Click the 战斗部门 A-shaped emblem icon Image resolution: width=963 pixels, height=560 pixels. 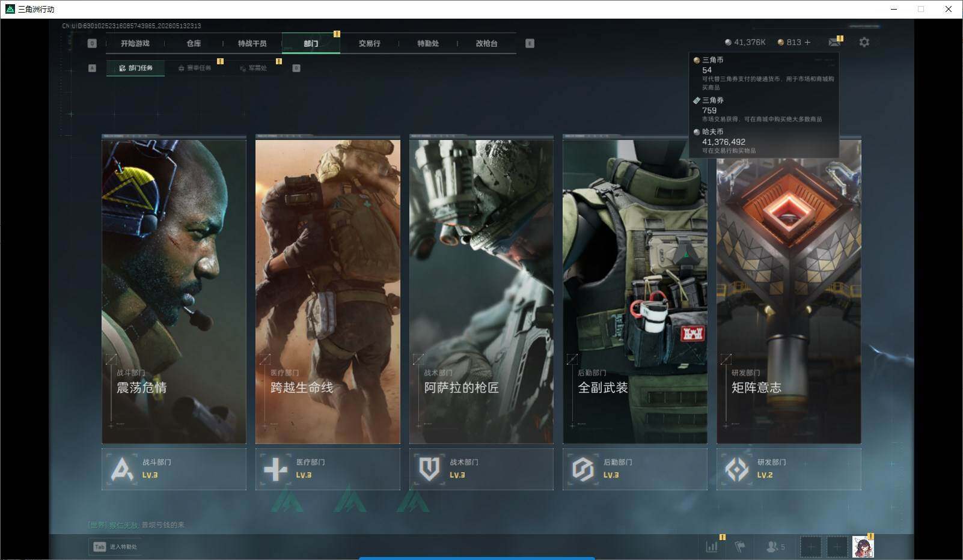(123, 469)
